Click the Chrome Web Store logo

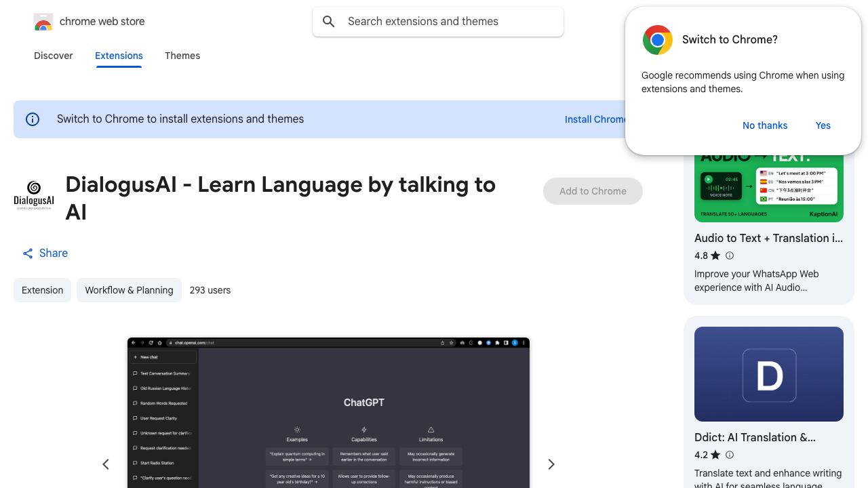[x=43, y=22]
